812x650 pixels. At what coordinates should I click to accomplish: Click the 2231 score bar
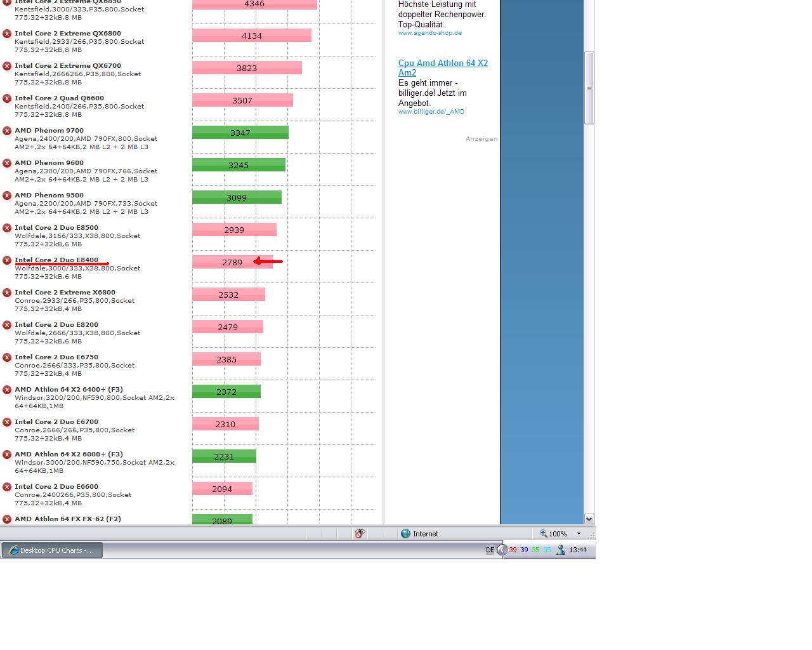[x=224, y=456]
